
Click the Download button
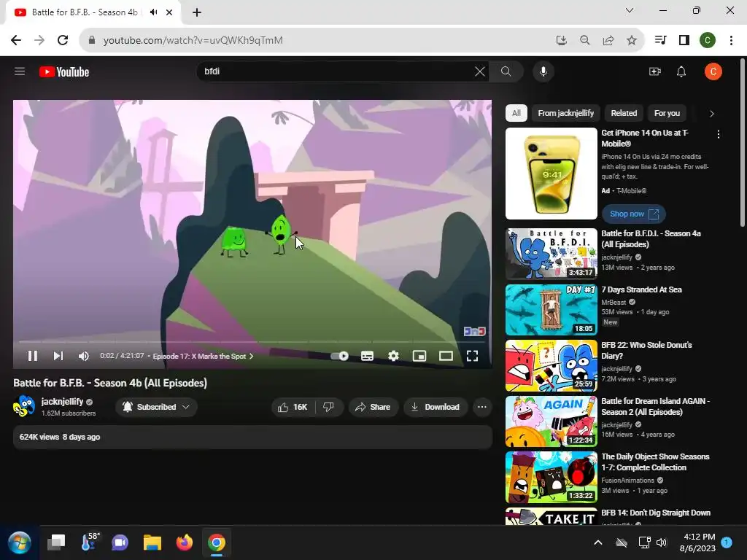(436, 407)
